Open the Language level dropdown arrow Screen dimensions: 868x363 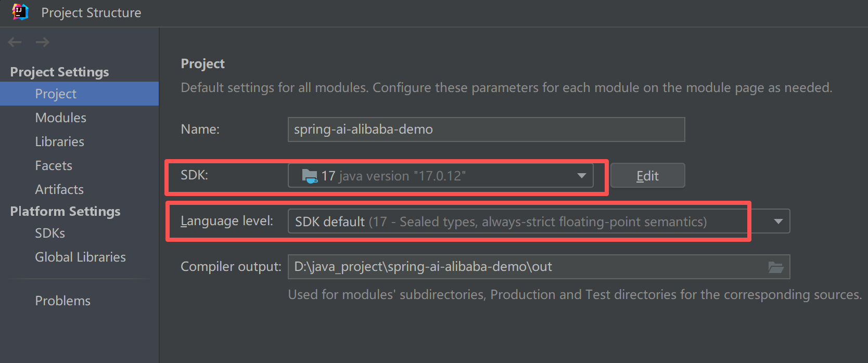pos(778,222)
